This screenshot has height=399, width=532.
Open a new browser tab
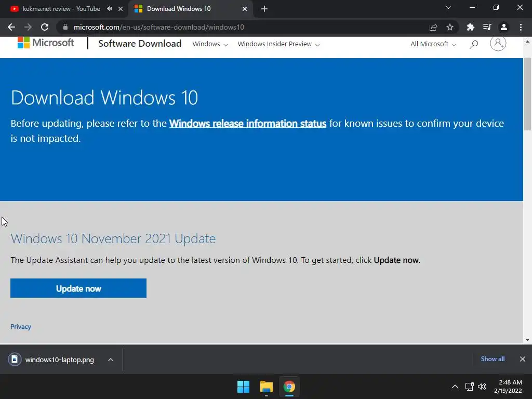(264, 9)
